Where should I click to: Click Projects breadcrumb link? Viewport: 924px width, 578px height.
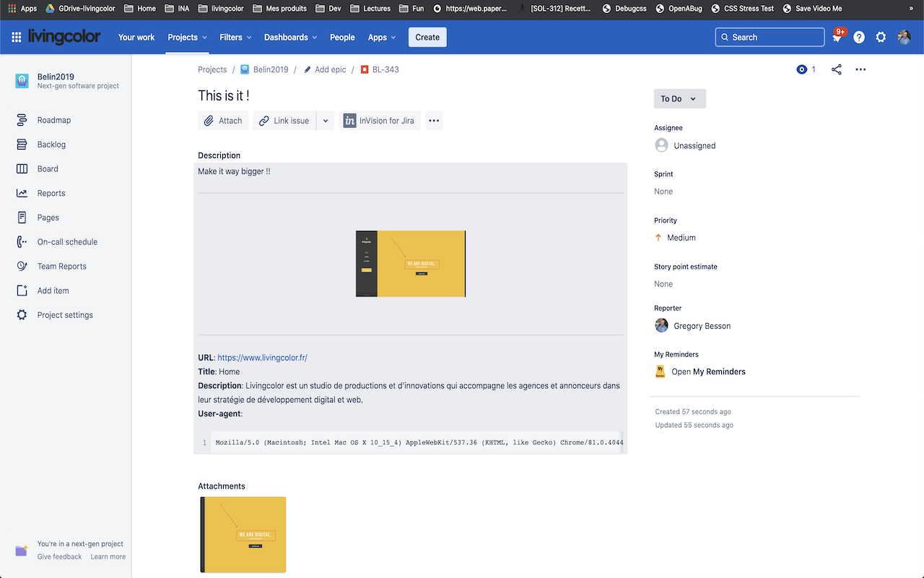coord(212,69)
